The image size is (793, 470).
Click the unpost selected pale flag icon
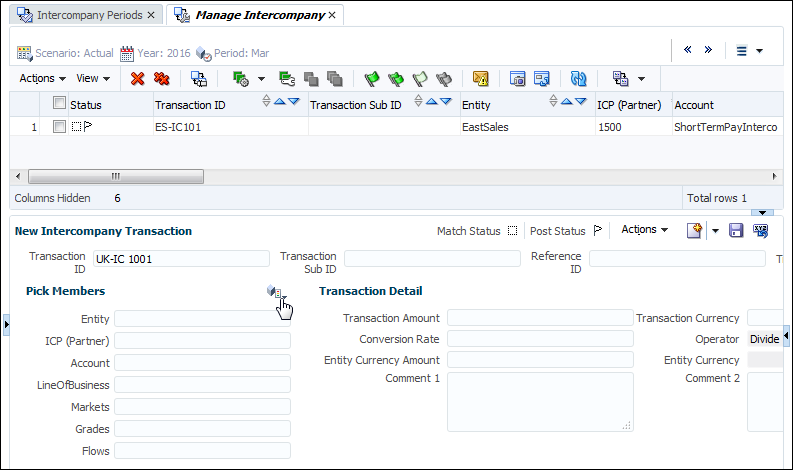(420, 78)
